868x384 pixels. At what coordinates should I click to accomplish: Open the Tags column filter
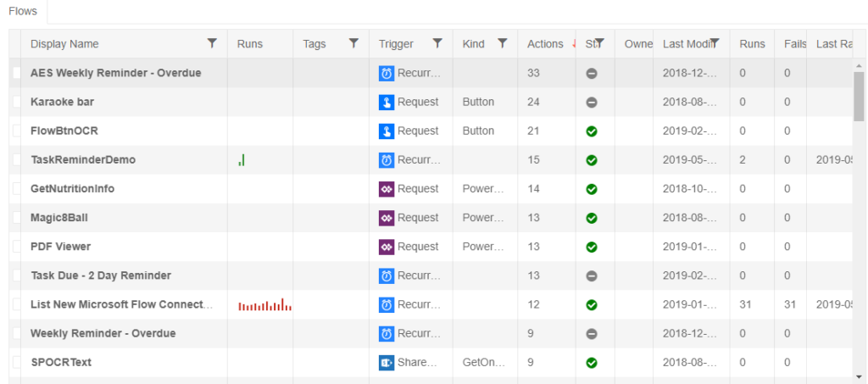tap(353, 43)
